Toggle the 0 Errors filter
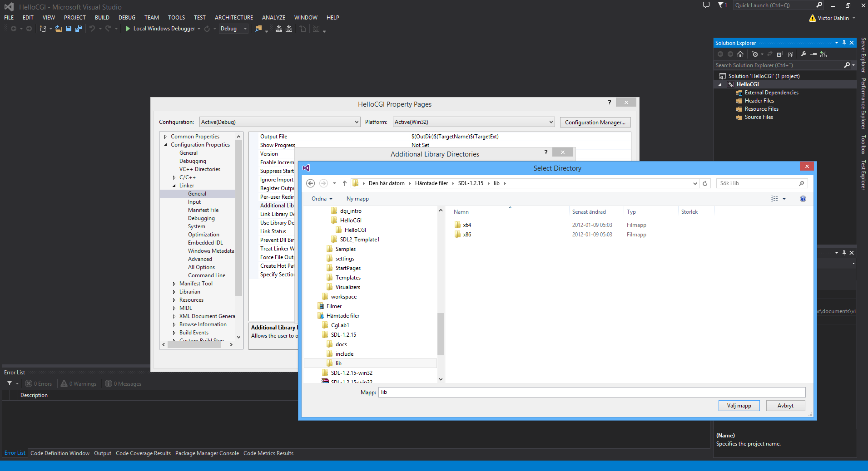Image resolution: width=868 pixels, height=471 pixels. (39, 383)
